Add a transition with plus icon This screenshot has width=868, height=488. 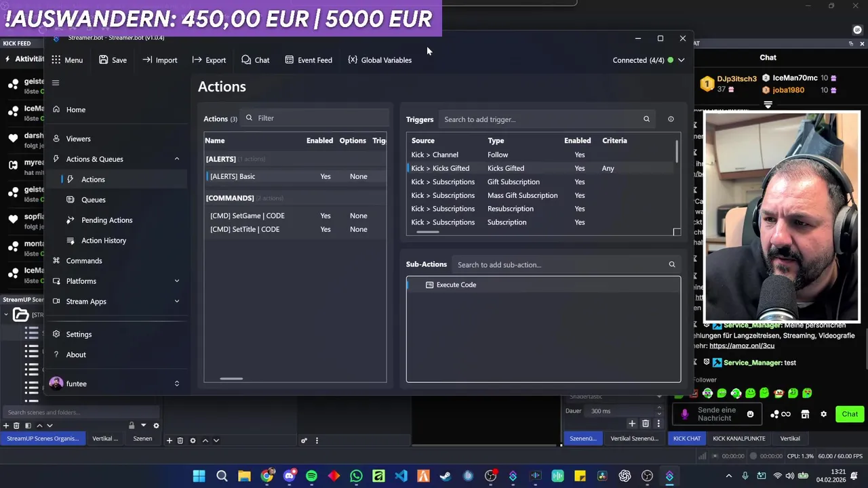tap(632, 424)
